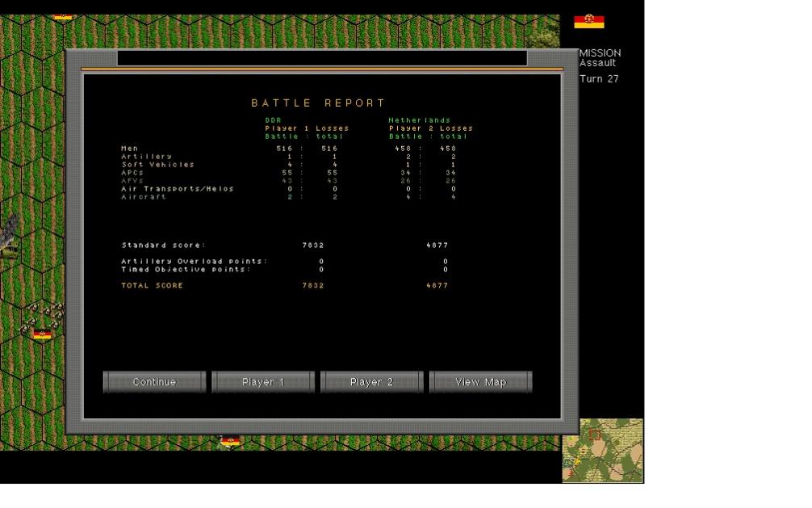Click the BATTLE REPORT heading
This screenshot has width=812, height=508.
tap(319, 103)
